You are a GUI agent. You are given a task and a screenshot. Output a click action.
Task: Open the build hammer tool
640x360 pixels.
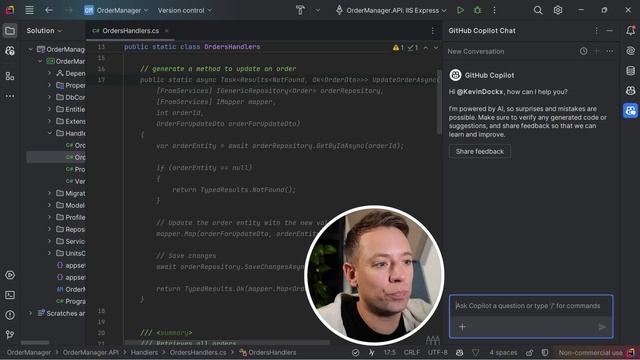pos(300,10)
